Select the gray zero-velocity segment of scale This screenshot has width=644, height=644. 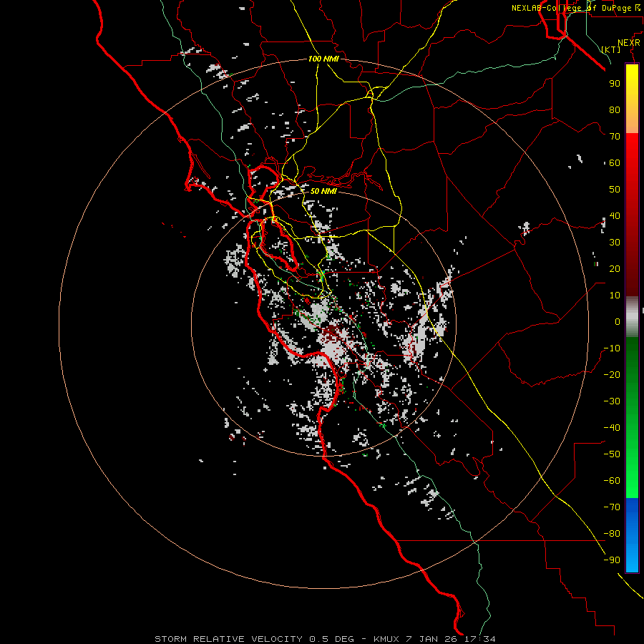632,317
